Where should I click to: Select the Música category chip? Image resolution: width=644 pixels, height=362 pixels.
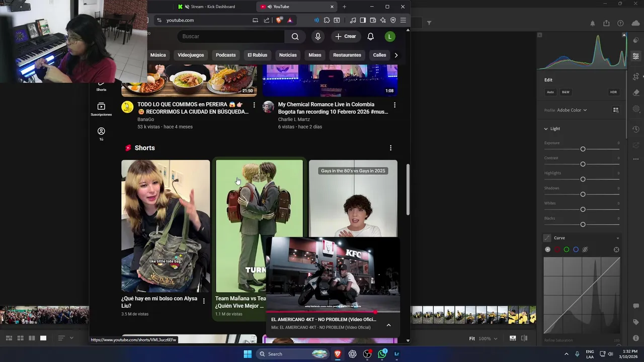coord(158,55)
